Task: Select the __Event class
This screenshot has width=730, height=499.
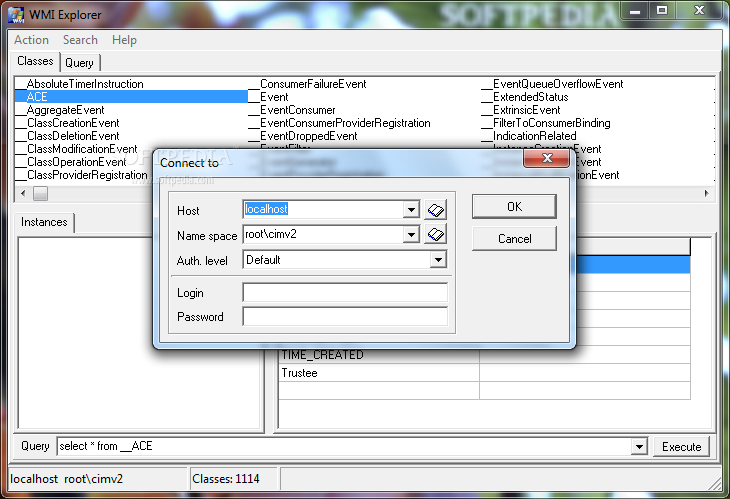Action: (269, 97)
